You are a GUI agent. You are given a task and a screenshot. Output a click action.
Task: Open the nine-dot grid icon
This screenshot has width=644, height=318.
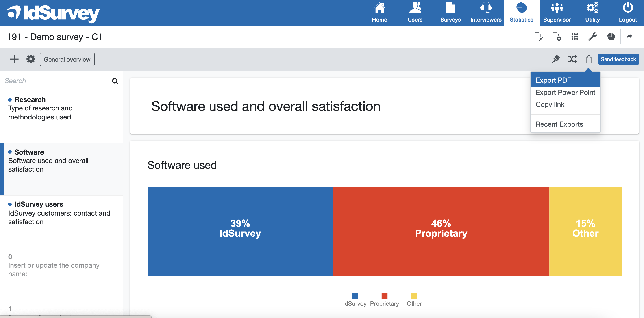point(574,37)
